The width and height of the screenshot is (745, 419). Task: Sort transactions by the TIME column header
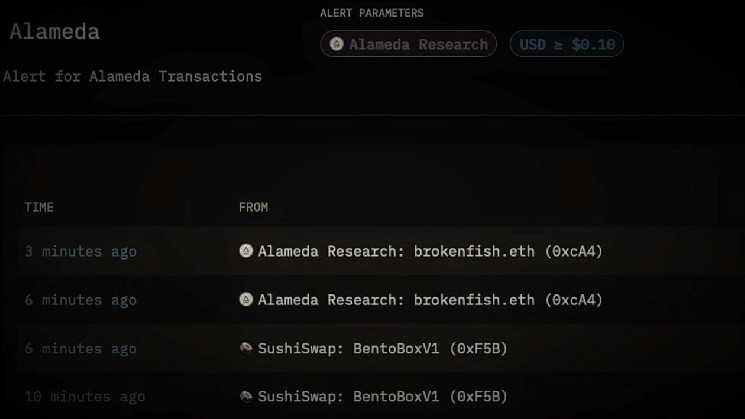pyautogui.click(x=39, y=207)
